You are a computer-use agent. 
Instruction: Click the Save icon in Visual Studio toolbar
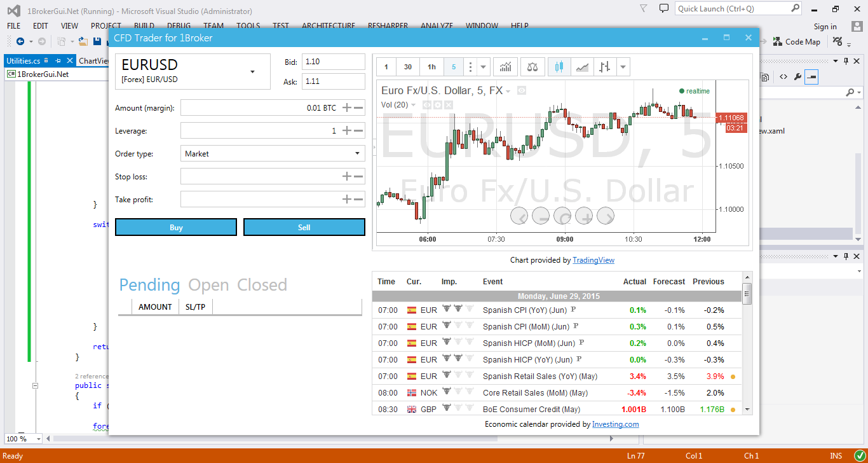pos(97,41)
